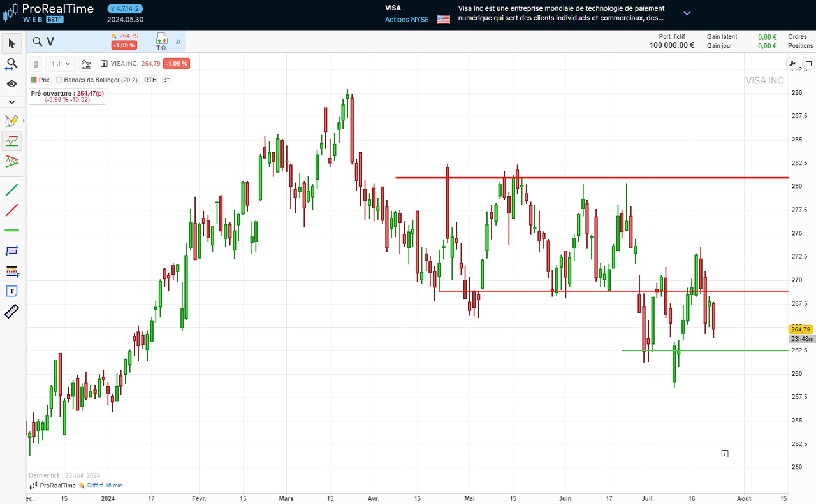The width and height of the screenshot is (816, 504).
Task: Click the BETA label badge
Action: [x=55, y=20]
